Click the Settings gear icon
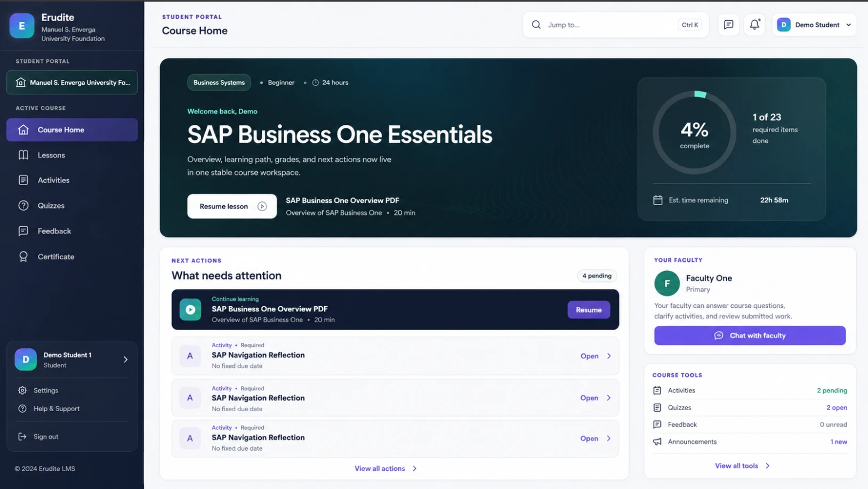Screen dimensions: 868x489 (22, 390)
